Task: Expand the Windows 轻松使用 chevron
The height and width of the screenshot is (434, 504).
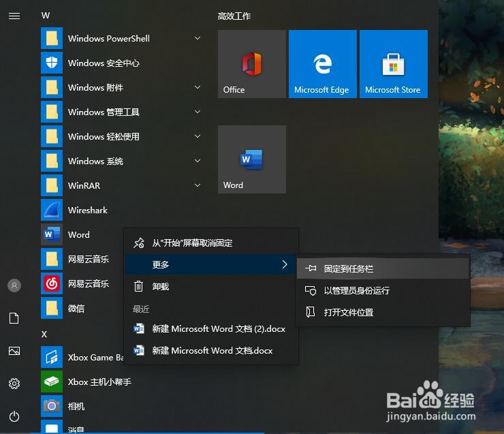Action: coord(198,136)
